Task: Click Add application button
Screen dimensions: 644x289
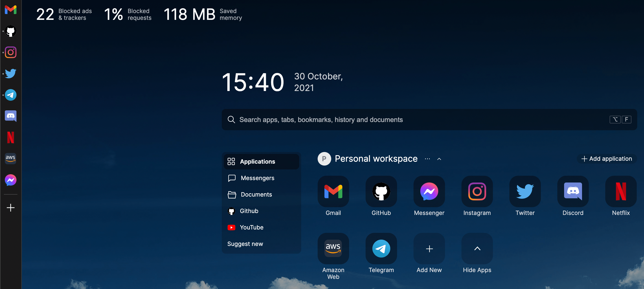Action: point(606,159)
